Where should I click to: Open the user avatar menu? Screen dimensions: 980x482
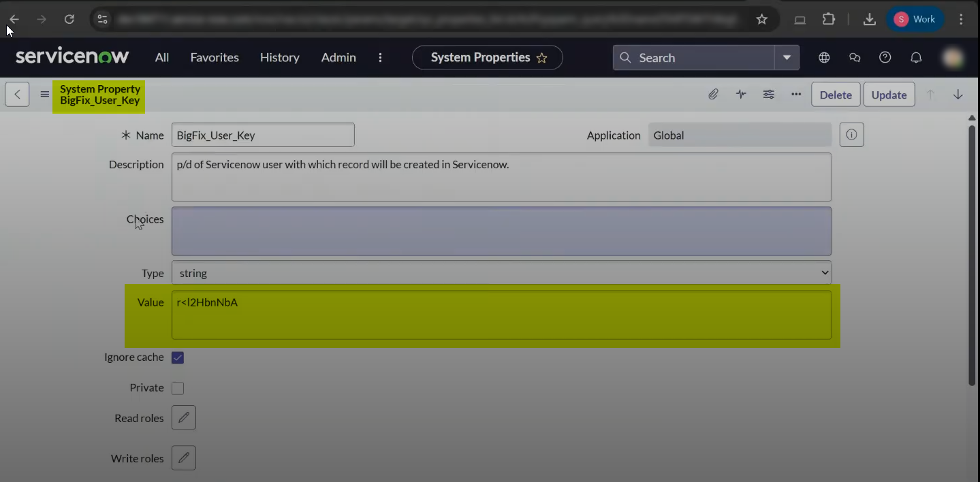[x=953, y=58]
